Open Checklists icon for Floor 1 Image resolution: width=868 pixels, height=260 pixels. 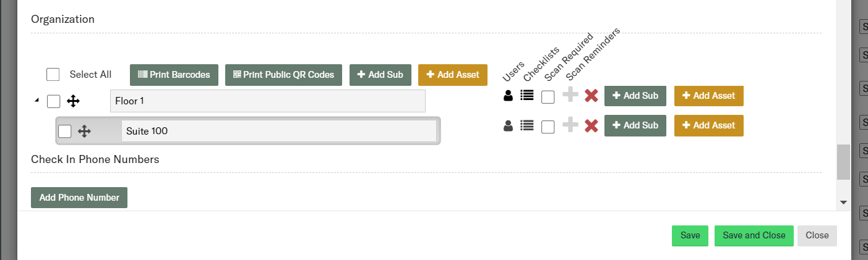[527, 96]
